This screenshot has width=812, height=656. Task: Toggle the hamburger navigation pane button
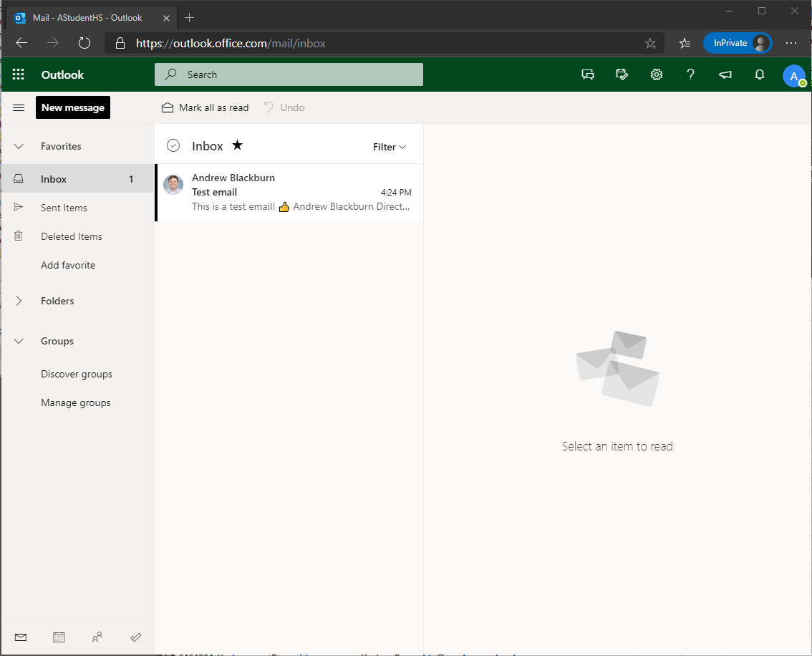point(19,107)
